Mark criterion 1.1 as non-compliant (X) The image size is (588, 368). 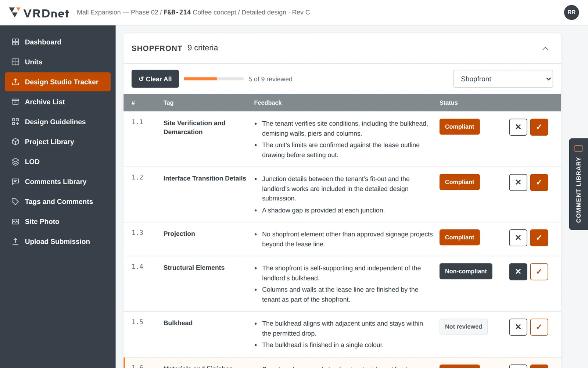pyautogui.click(x=518, y=127)
